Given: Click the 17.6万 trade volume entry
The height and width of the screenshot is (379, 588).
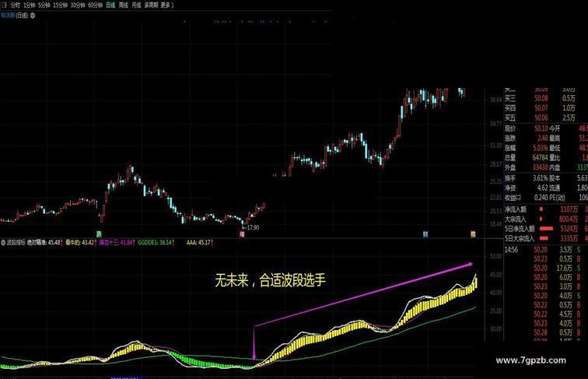Looking at the screenshot, I should pos(564,268).
